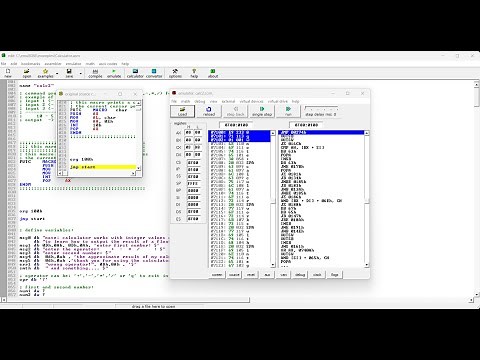Open the emulator menu in editor
Image resolution: width=480 pixels, height=360 pixels.
(73, 64)
